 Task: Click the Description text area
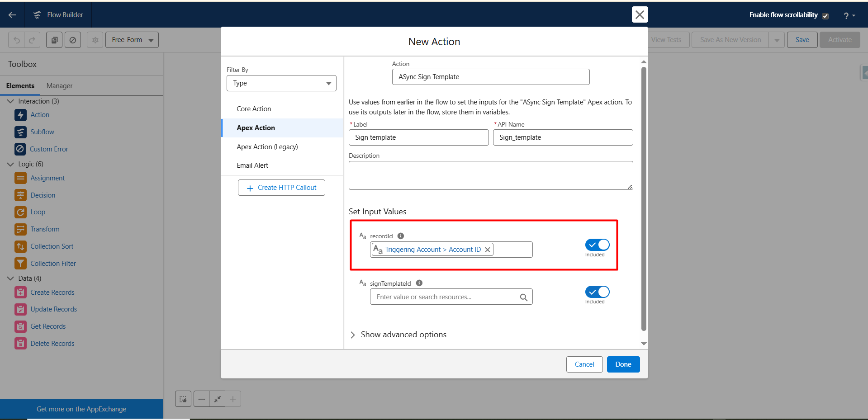[x=490, y=175]
